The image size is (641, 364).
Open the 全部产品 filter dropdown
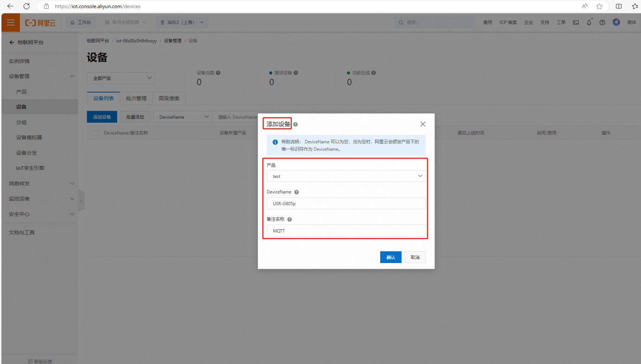(x=121, y=78)
